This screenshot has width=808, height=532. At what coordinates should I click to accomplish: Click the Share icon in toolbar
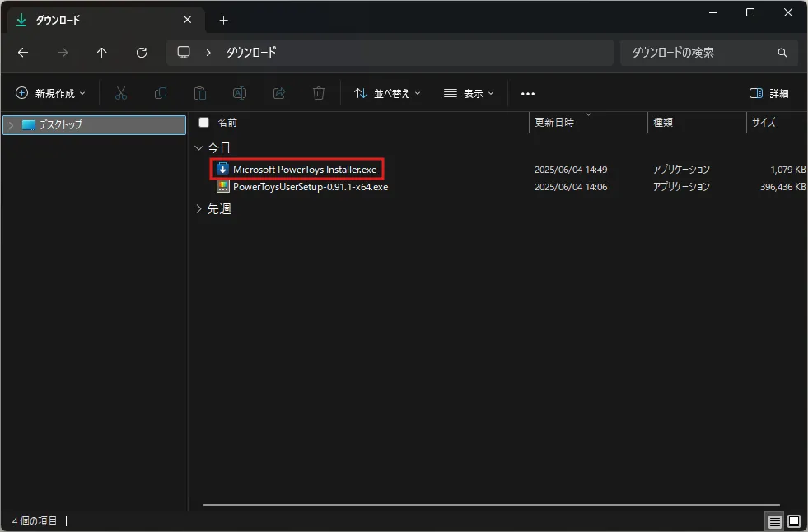point(279,93)
